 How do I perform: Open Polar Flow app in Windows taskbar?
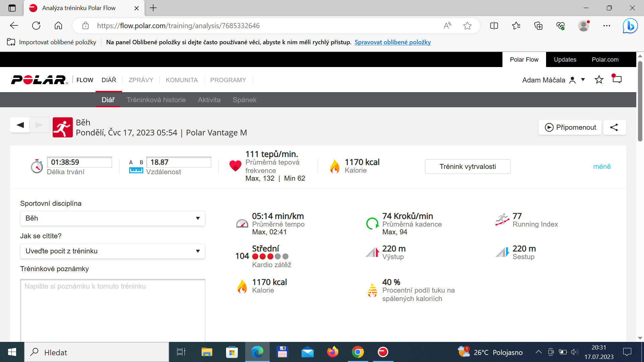(x=383, y=352)
